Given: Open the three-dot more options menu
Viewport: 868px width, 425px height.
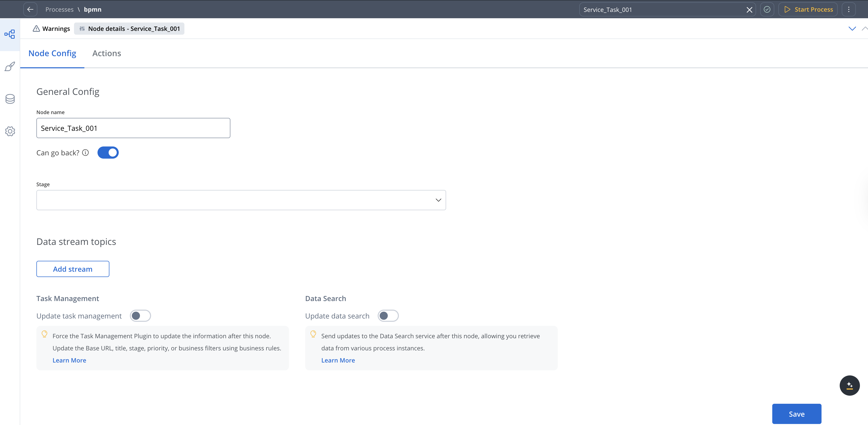Looking at the screenshot, I should pyautogui.click(x=849, y=9).
